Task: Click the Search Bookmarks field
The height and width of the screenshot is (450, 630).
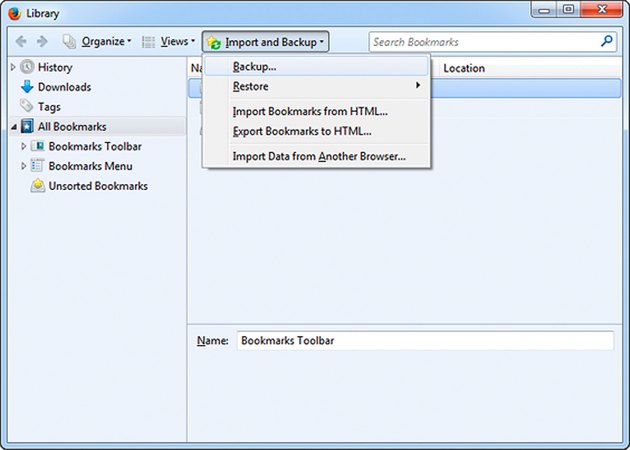Action: tap(493, 41)
